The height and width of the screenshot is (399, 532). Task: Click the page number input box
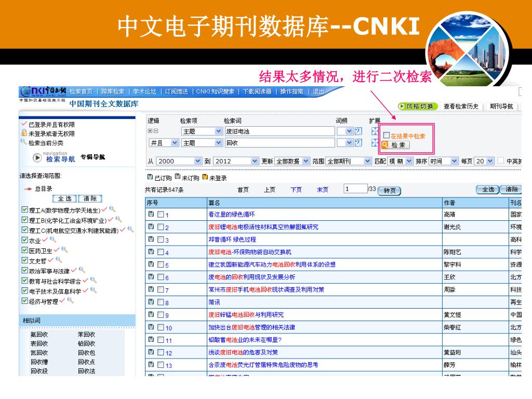(355, 189)
